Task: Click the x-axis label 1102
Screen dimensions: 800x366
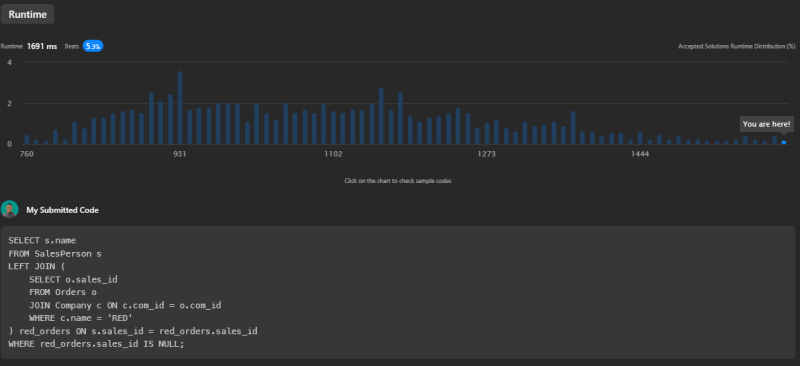Action: coord(333,154)
